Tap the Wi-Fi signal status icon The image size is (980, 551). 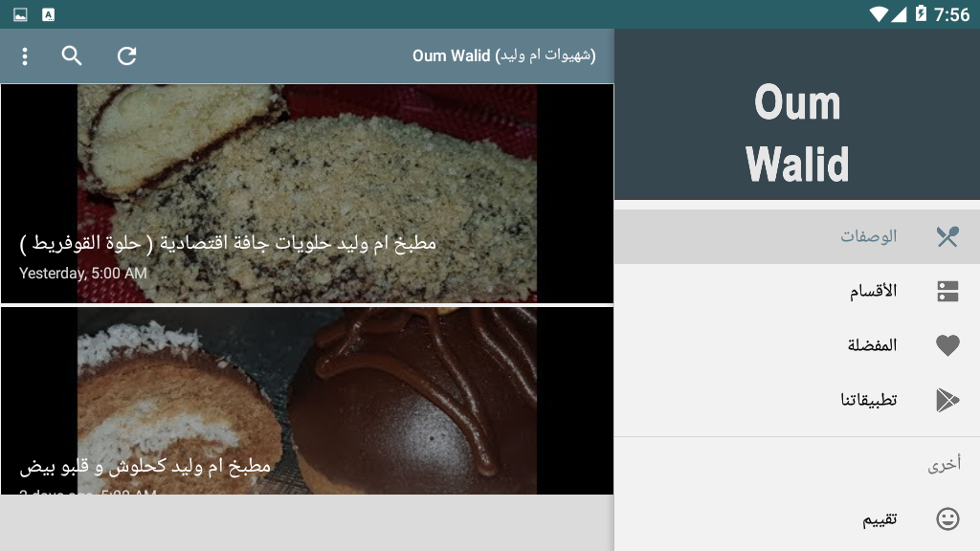879,13
